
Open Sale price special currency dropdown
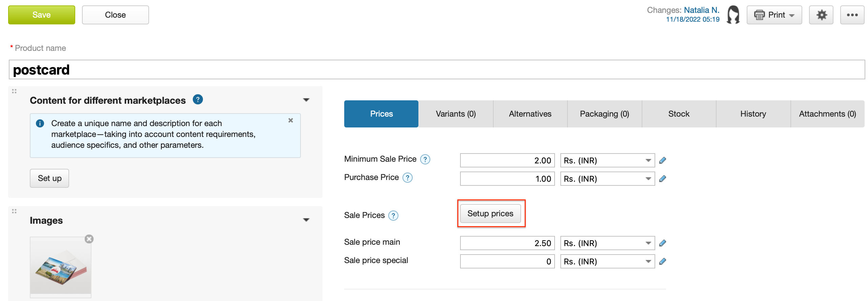coord(607,261)
